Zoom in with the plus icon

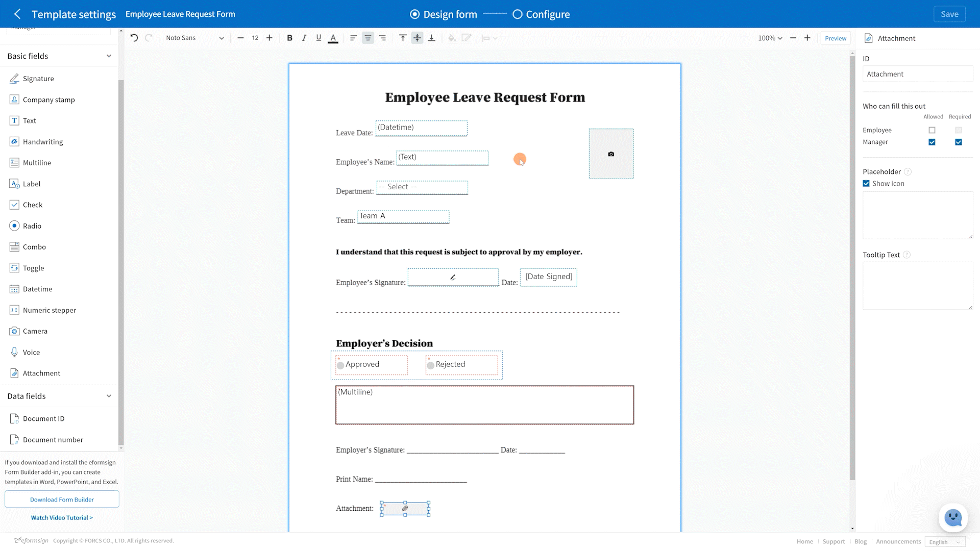pos(807,38)
